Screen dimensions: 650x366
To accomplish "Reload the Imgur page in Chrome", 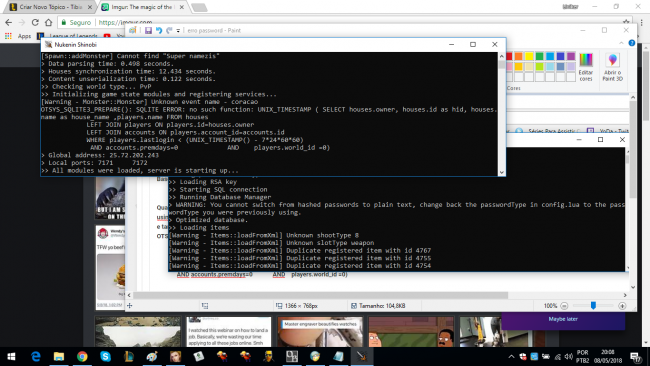I will point(35,22).
